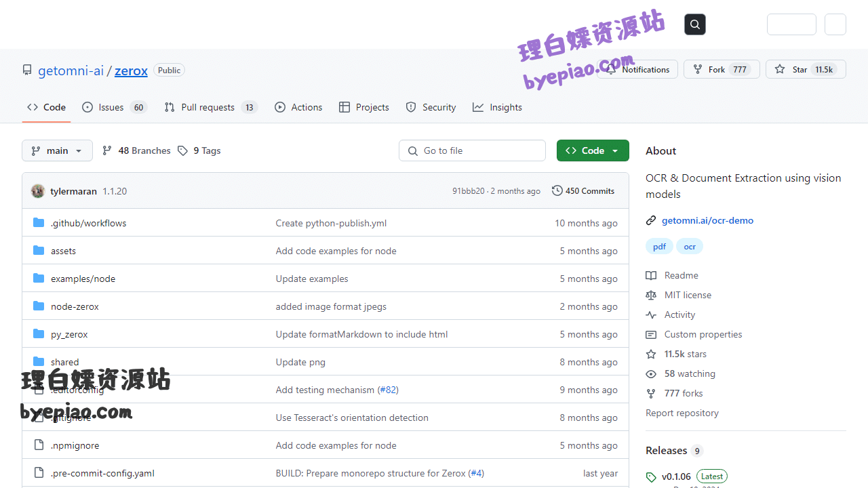This screenshot has height=488, width=868.
Task: Open issue #4 link
Action: pyautogui.click(x=476, y=473)
